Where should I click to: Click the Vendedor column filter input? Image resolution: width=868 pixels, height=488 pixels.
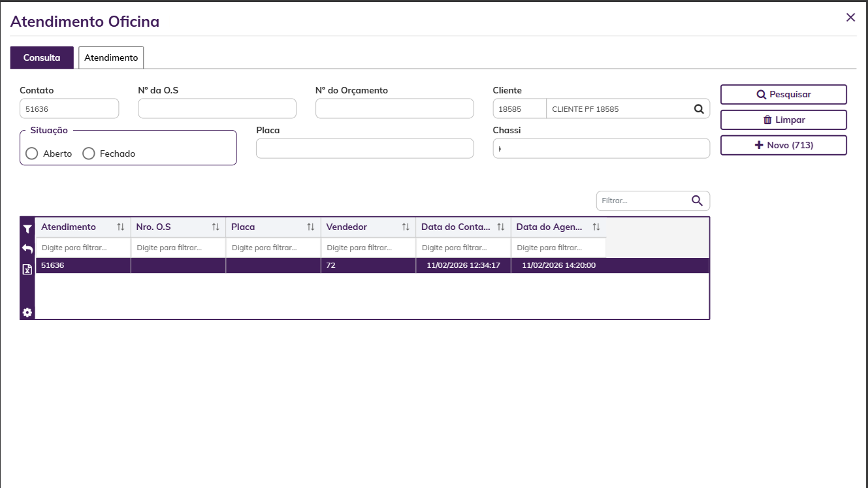pos(368,248)
